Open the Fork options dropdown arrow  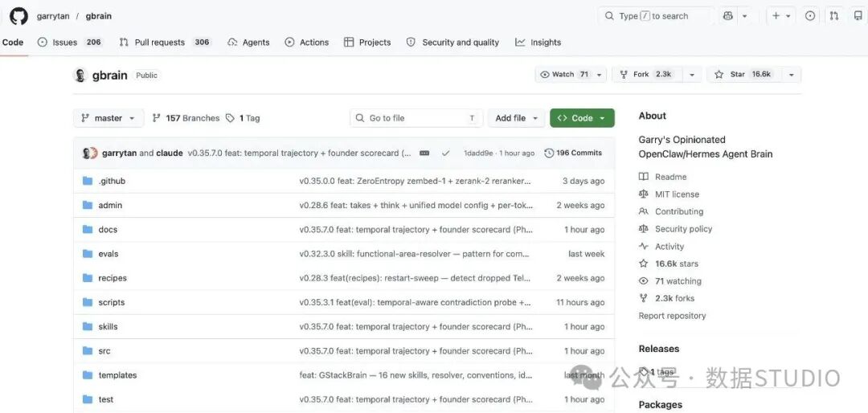(691, 75)
